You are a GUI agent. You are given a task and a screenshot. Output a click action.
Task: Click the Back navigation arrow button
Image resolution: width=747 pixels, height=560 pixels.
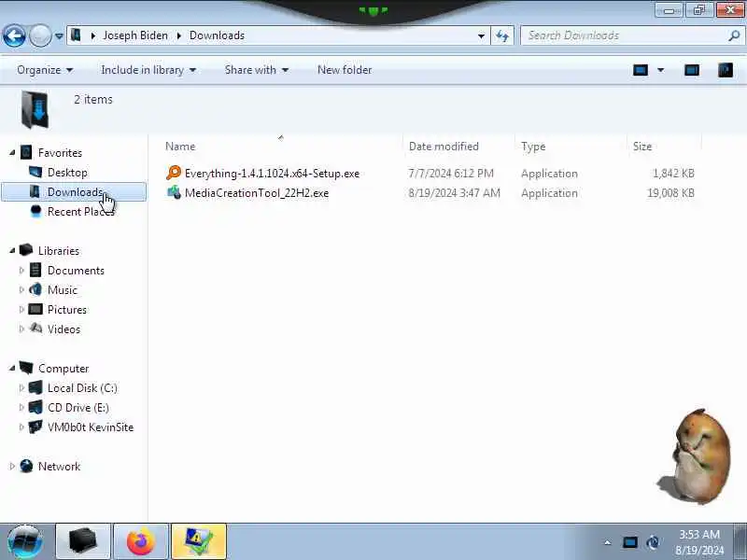pyautogui.click(x=14, y=35)
